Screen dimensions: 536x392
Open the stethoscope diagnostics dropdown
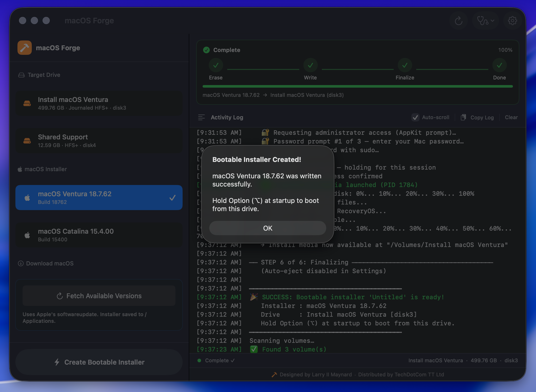pos(485,20)
